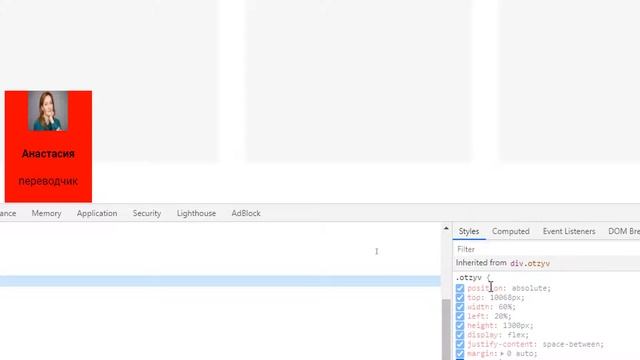Toggle off the width: 60% declaration

tap(460, 307)
